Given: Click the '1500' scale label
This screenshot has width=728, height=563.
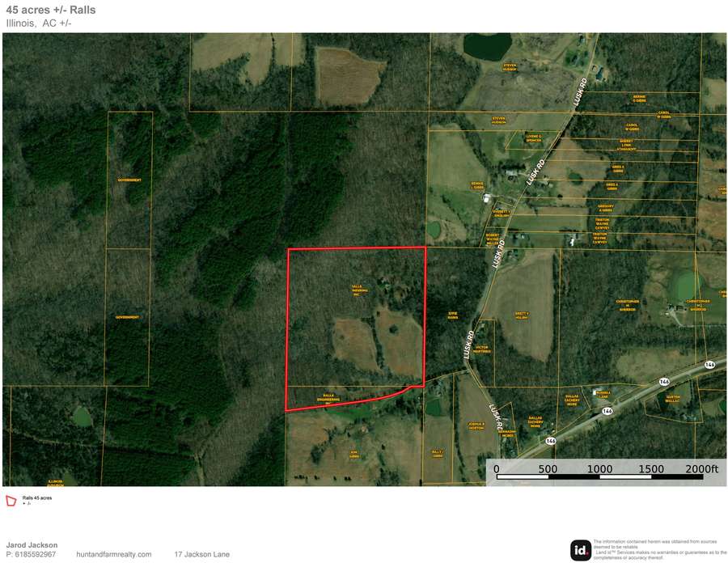Looking at the screenshot, I should 651,469.
